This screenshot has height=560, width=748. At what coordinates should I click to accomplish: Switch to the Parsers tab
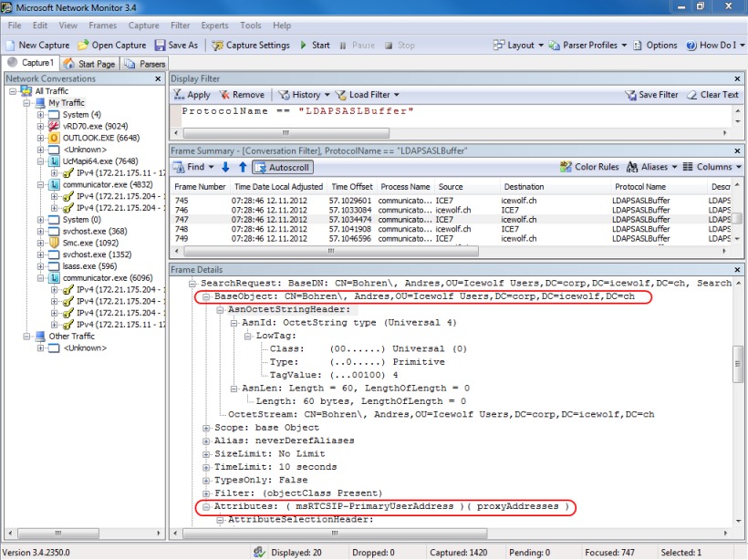tap(144, 64)
